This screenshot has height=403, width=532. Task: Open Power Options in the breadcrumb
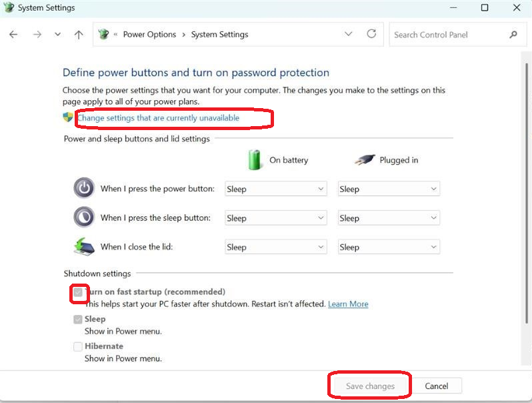149,34
